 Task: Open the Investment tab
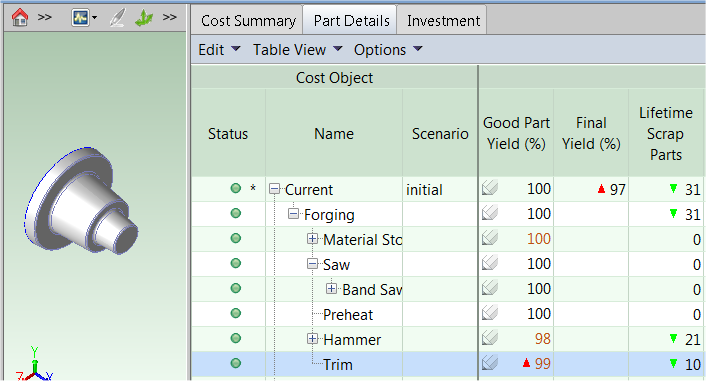tap(443, 21)
